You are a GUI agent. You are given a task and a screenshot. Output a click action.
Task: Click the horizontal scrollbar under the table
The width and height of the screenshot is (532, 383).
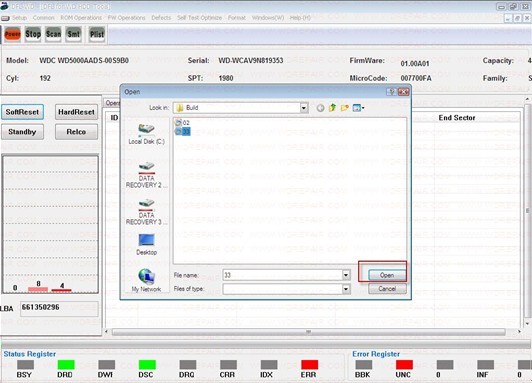(x=309, y=331)
